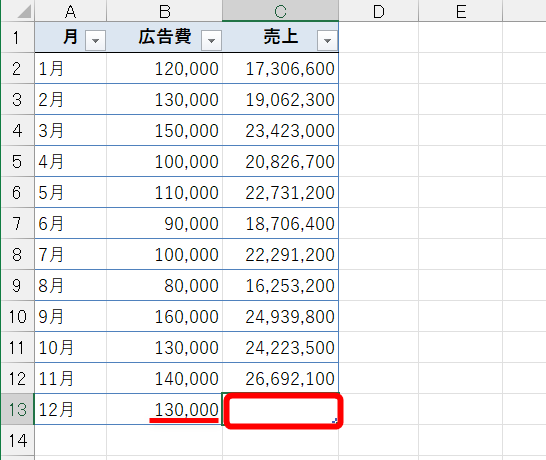
Task: Click the 110,000 advertising cost cell
Action: point(165,192)
